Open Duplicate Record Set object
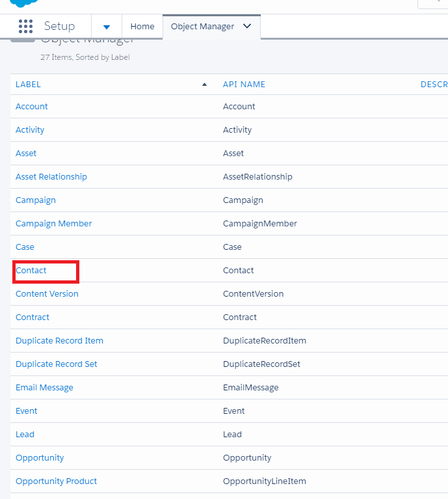This screenshot has height=499, width=448. (x=57, y=364)
